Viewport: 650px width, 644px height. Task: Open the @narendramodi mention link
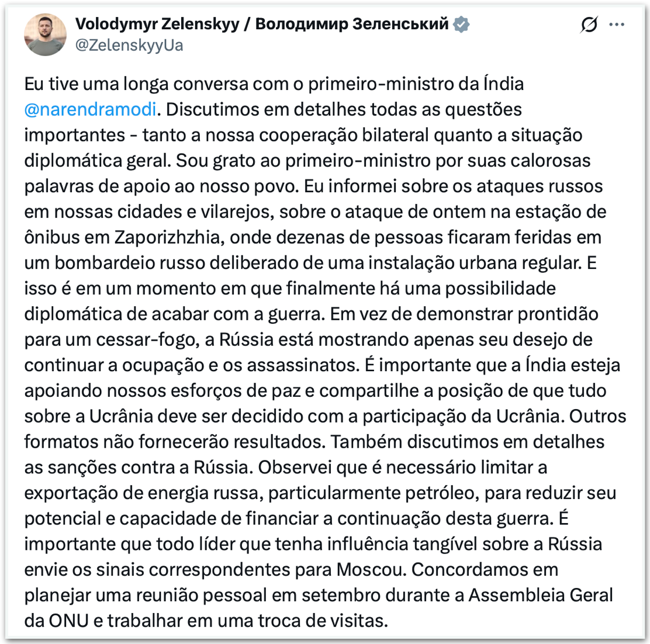click(91, 109)
